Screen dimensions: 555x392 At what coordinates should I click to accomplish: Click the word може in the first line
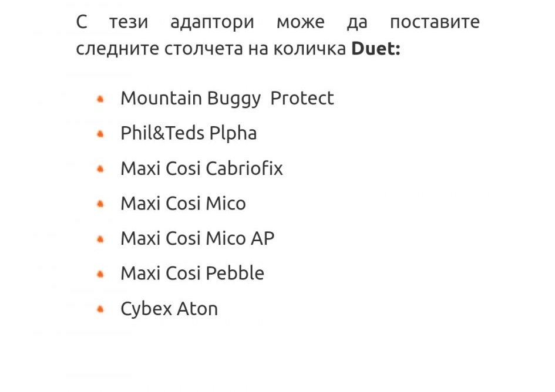(300, 23)
